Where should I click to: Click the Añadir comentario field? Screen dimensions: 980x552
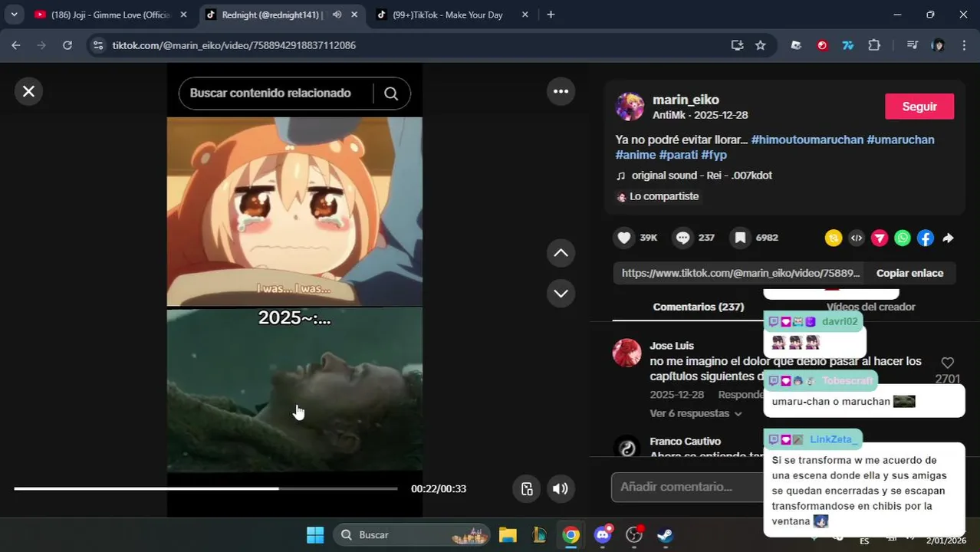click(x=686, y=487)
